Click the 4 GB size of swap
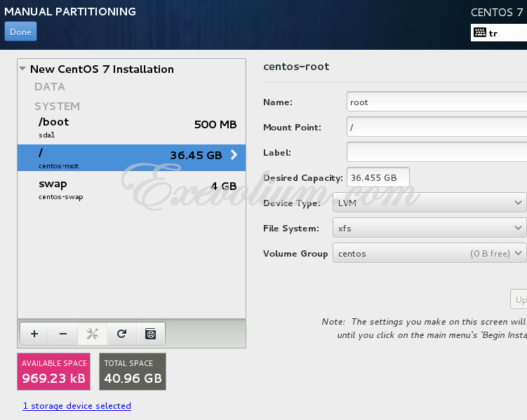The height and width of the screenshot is (420, 527). [224, 186]
